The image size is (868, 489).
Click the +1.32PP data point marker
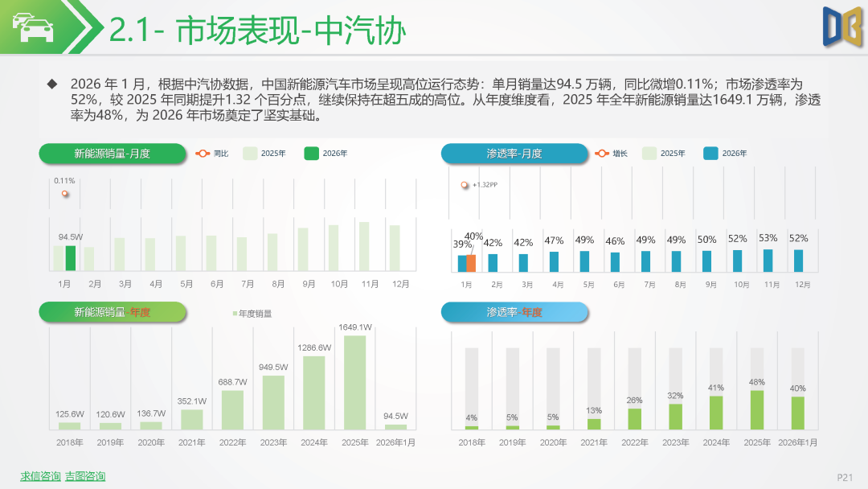[x=465, y=185]
